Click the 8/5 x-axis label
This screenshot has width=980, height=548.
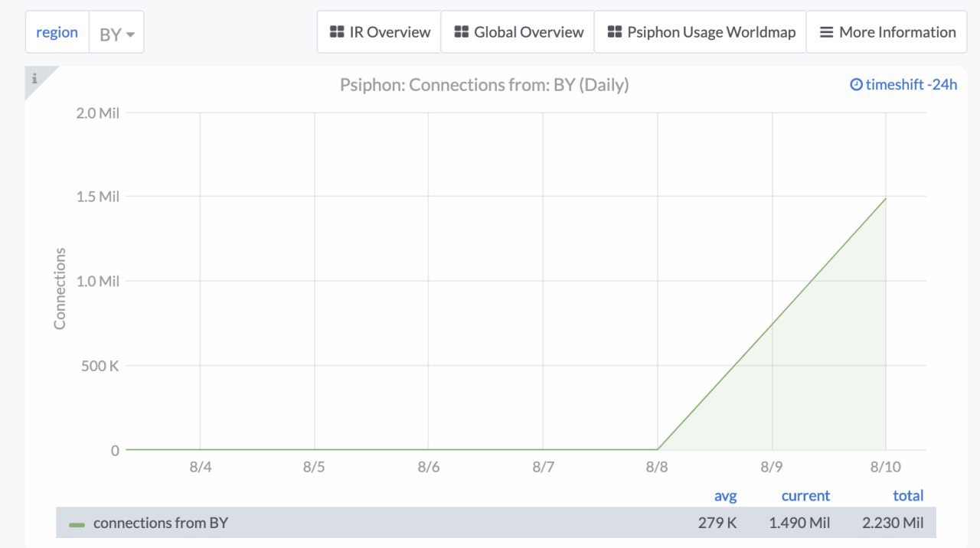(x=314, y=468)
